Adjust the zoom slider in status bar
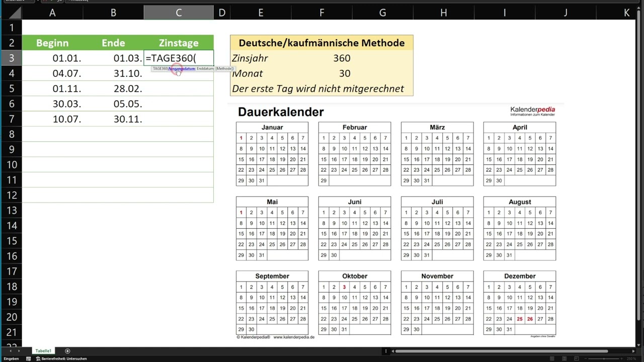This screenshot has height=362, width=644. 604,358
